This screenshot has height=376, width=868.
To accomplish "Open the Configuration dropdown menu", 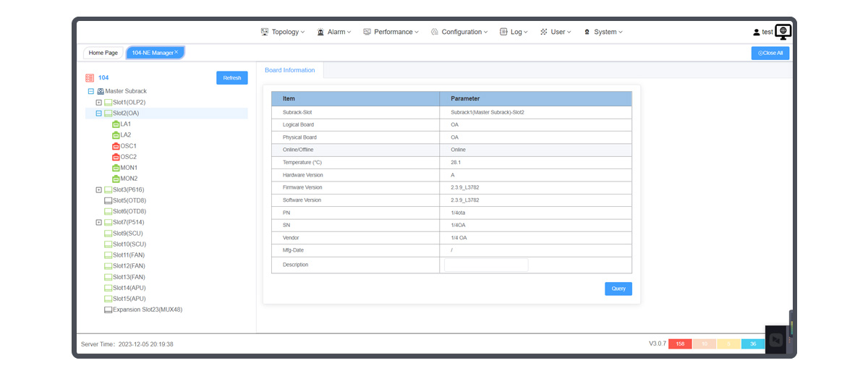I will (x=459, y=32).
